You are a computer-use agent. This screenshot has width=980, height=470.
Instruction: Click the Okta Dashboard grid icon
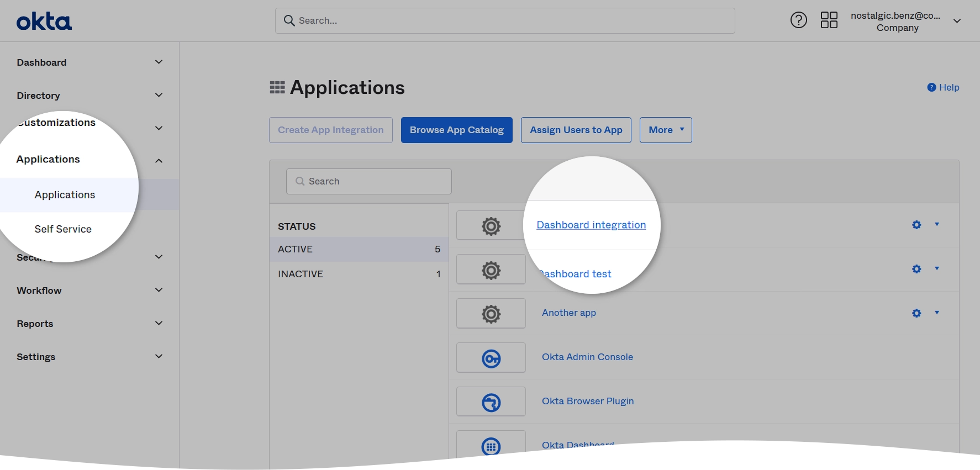491,446
